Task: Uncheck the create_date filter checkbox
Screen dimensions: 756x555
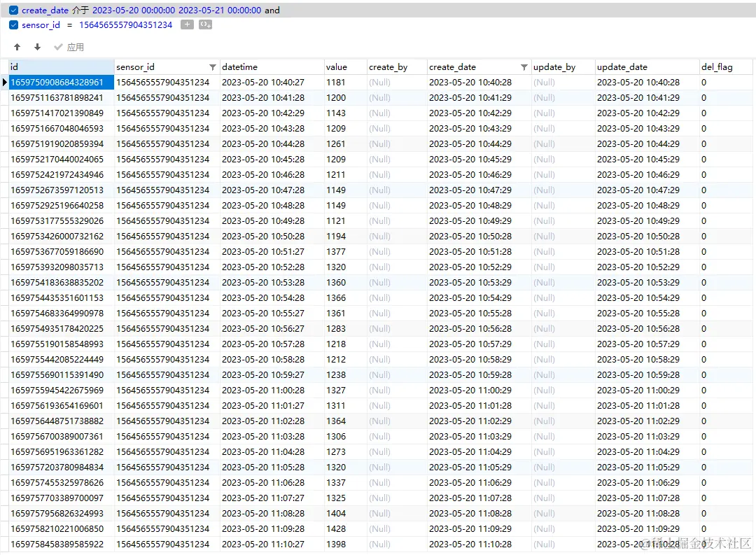Action: pos(14,10)
